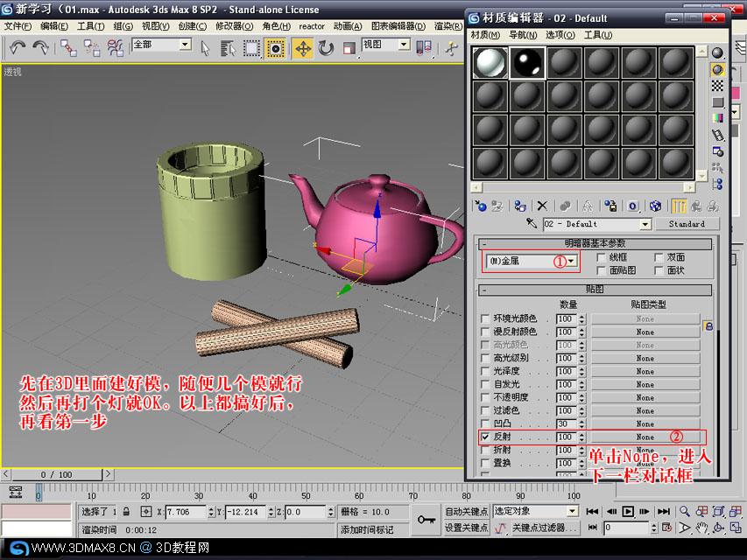Enable the 面状 faceted checkbox
747x560 pixels.
click(659, 270)
